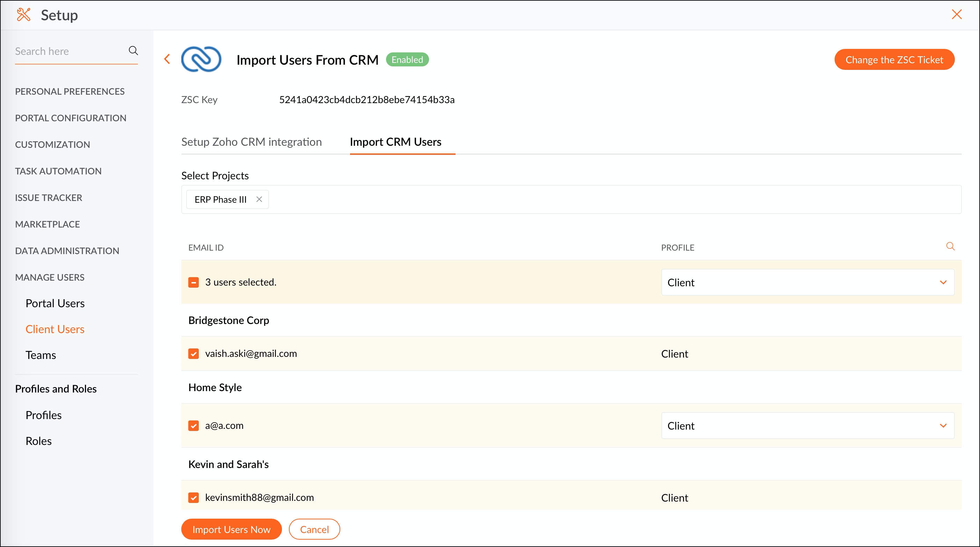Open the bulk profile Client dropdown

click(807, 282)
